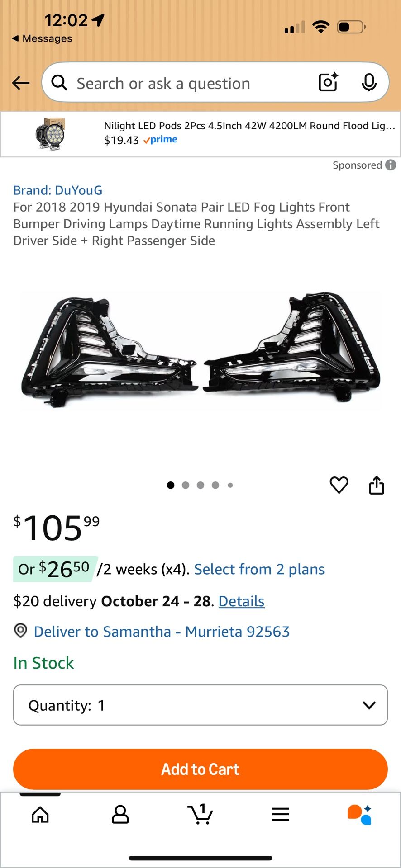Change the Deliver to Samantha address

click(x=161, y=632)
